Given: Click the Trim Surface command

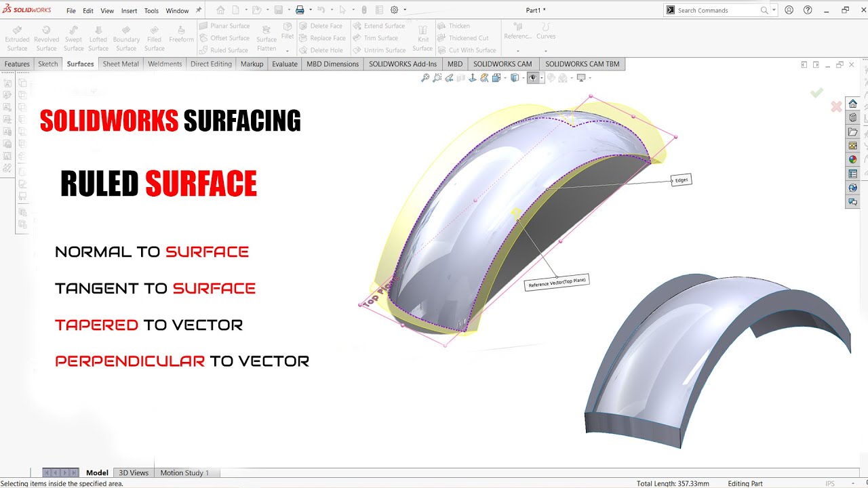Looking at the screenshot, I should [x=375, y=38].
